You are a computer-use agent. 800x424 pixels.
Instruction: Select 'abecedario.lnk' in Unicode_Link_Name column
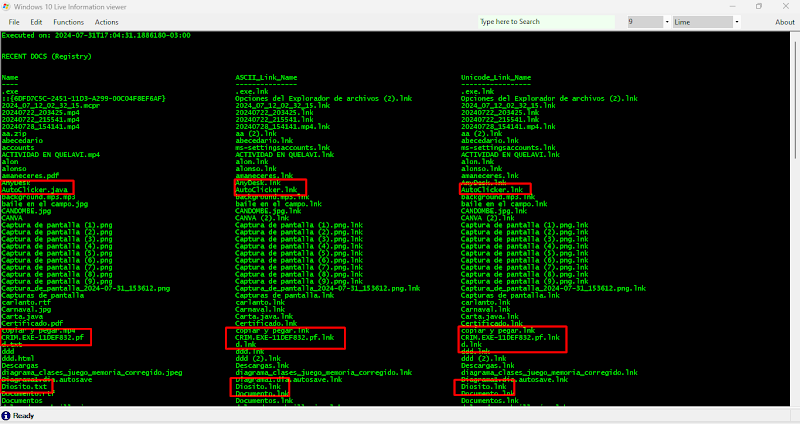[490, 140]
